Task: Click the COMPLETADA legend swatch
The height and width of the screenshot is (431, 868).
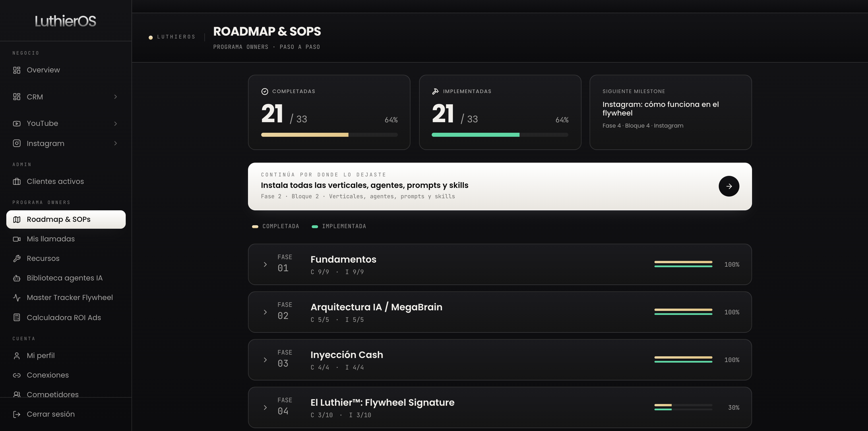Action: coord(255,227)
